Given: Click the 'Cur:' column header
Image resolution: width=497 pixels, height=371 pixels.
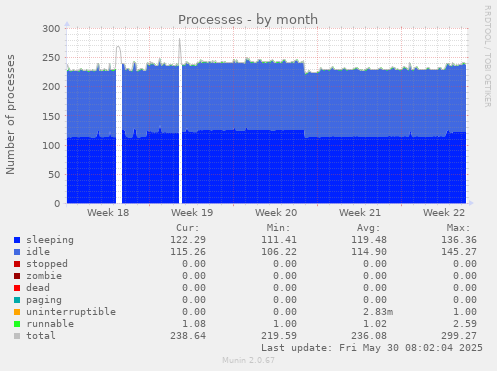Looking at the screenshot, I should click(188, 228).
